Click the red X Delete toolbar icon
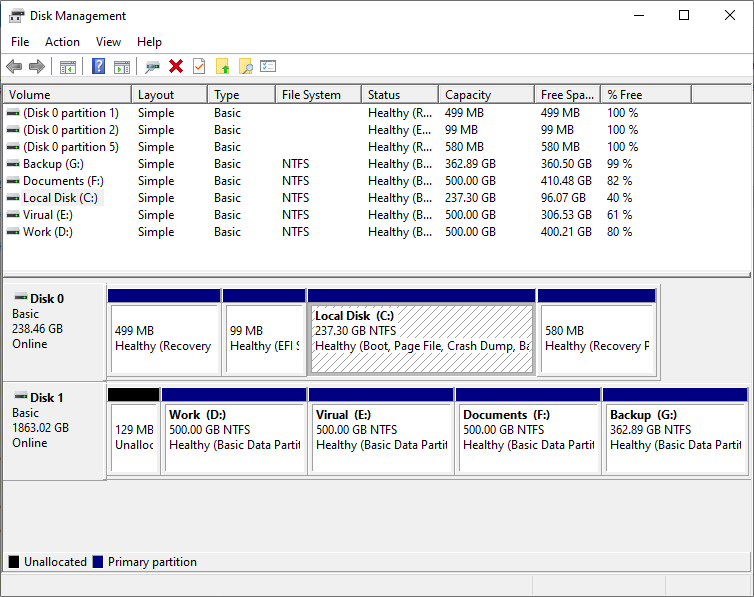The image size is (754, 597). tap(176, 67)
